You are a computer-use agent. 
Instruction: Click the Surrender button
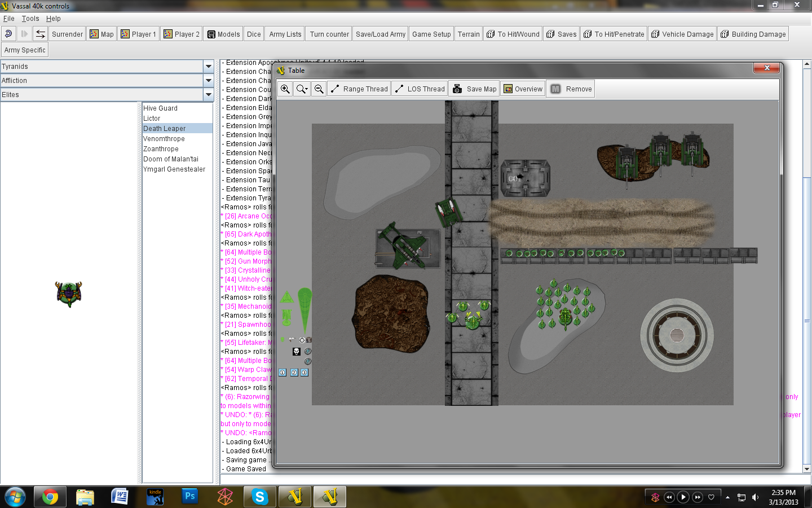pos(67,34)
